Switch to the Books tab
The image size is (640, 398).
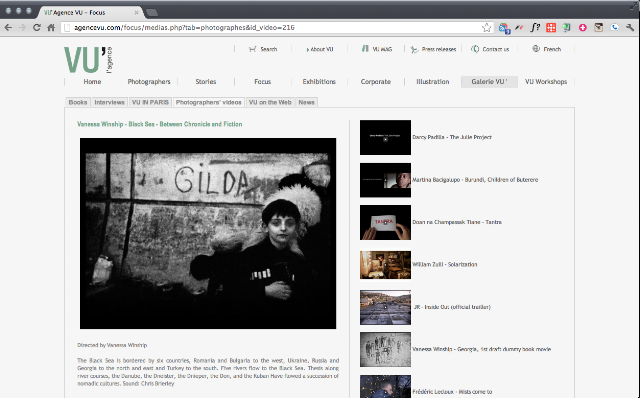[x=78, y=102]
